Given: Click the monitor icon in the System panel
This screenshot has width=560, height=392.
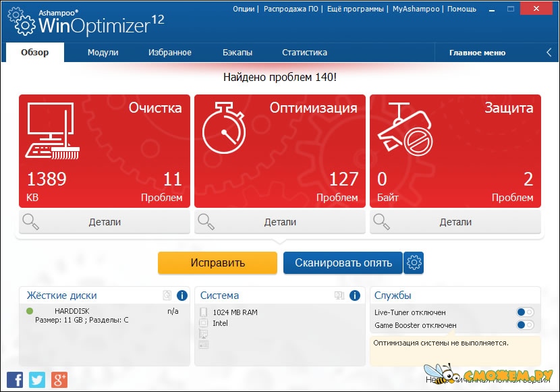Looking at the screenshot, I should pos(339,296).
